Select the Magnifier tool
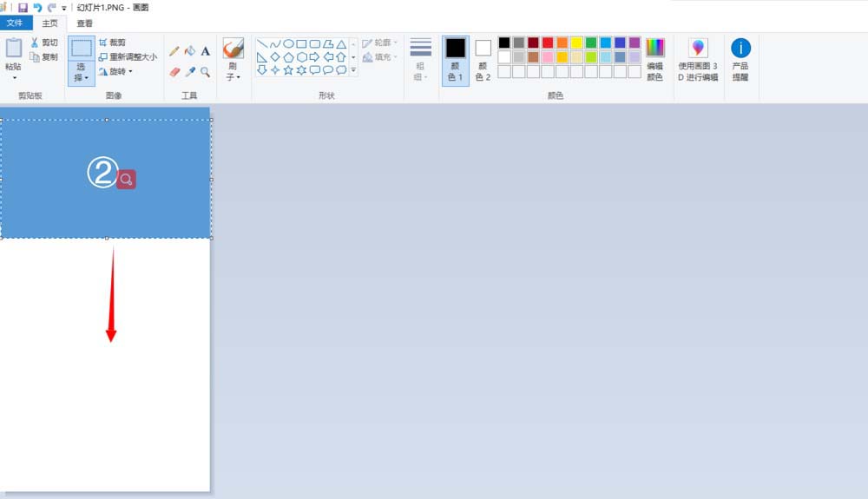 click(206, 72)
